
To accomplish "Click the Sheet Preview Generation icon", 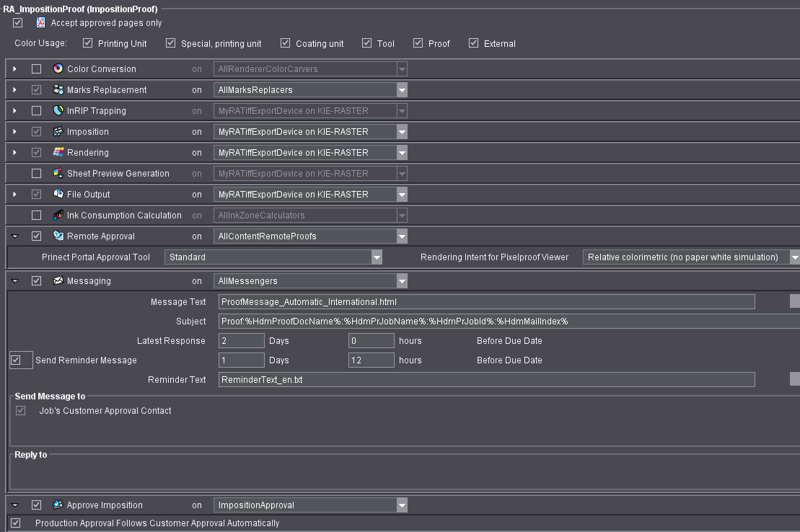I will point(58,174).
